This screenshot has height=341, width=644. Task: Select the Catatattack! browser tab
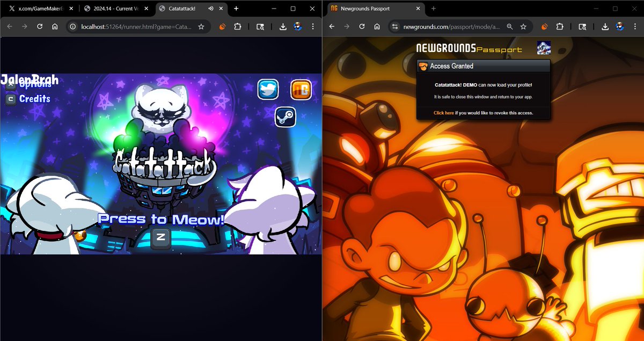(192, 9)
